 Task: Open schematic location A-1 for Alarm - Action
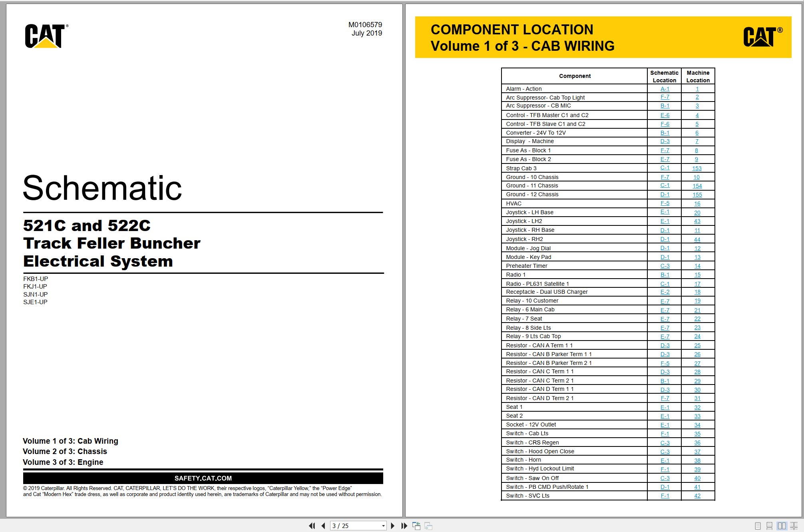(x=665, y=89)
